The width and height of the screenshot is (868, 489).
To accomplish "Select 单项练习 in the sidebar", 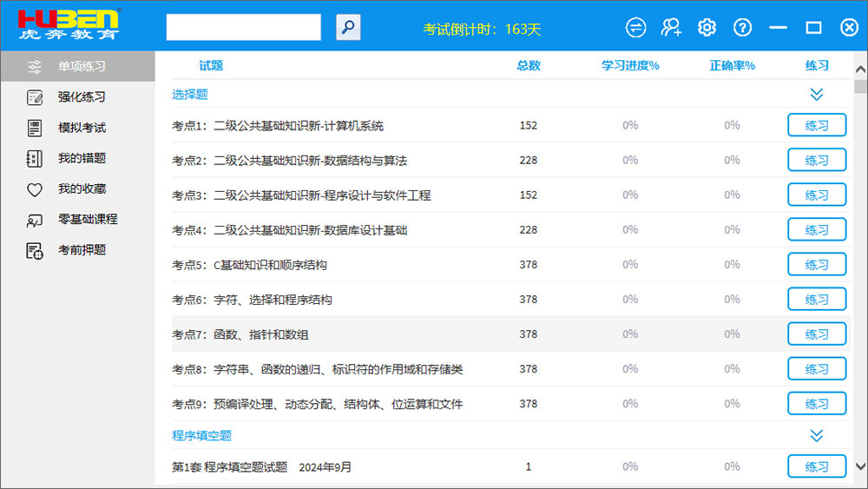I will click(82, 66).
